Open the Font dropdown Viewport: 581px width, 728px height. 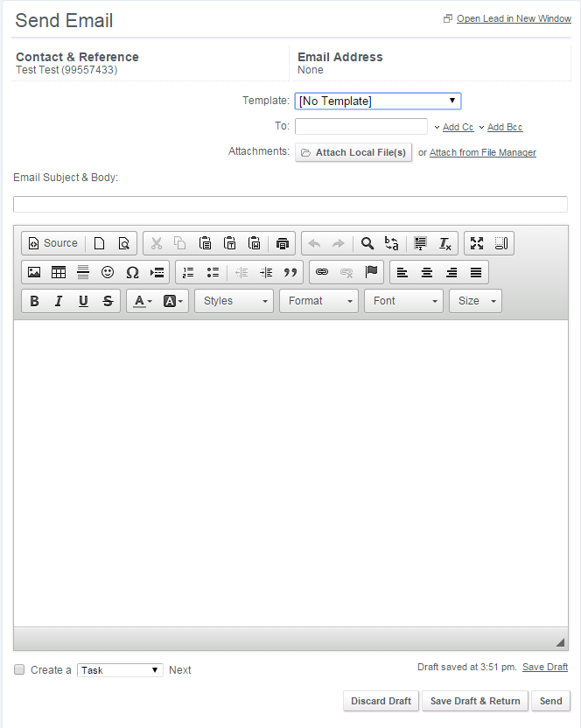pos(403,301)
